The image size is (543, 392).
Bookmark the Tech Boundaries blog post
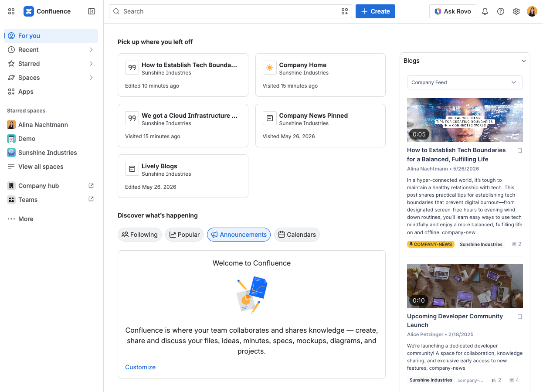coord(519,151)
